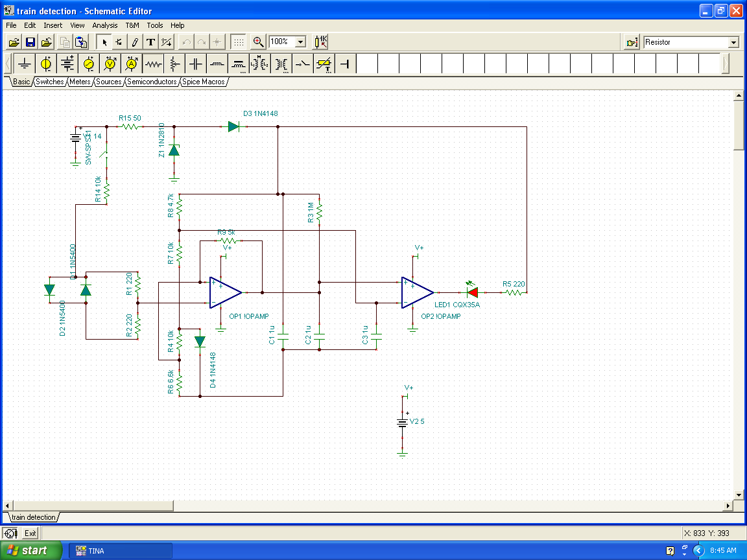Switch to the Meters component tab
This screenshot has width=747, height=560.
[x=80, y=82]
